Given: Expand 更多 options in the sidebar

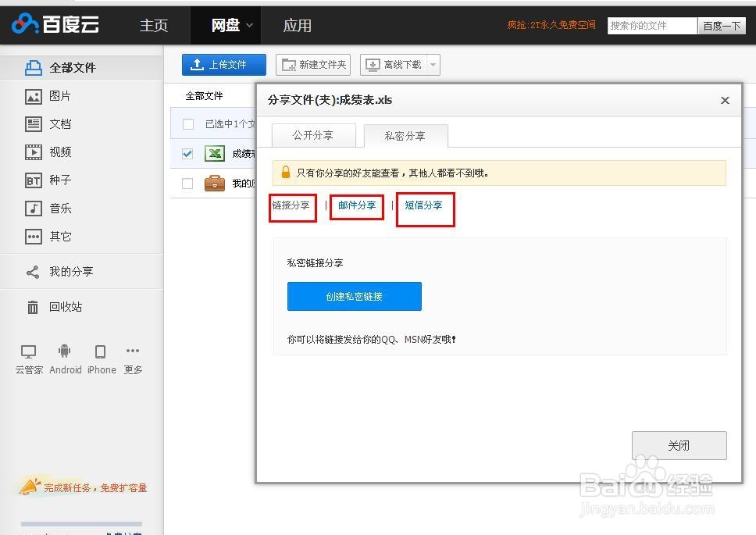Looking at the screenshot, I should coord(133,351).
